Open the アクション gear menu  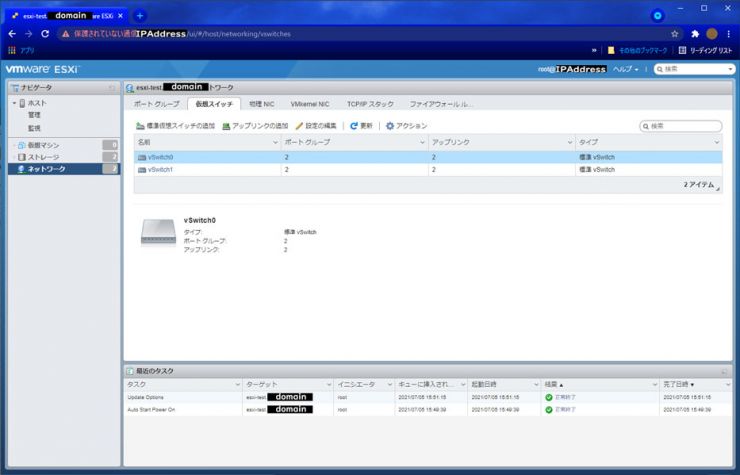(406, 126)
